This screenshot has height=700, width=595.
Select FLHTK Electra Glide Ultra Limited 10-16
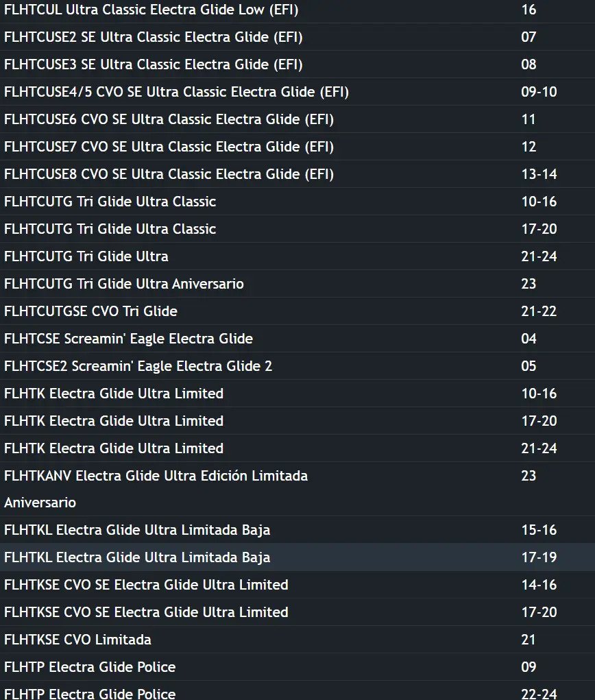coord(297,394)
